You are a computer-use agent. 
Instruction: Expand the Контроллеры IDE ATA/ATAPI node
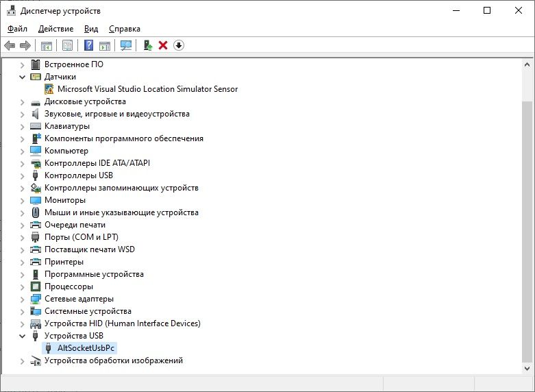pyautogui.click(x=22, y=163)
